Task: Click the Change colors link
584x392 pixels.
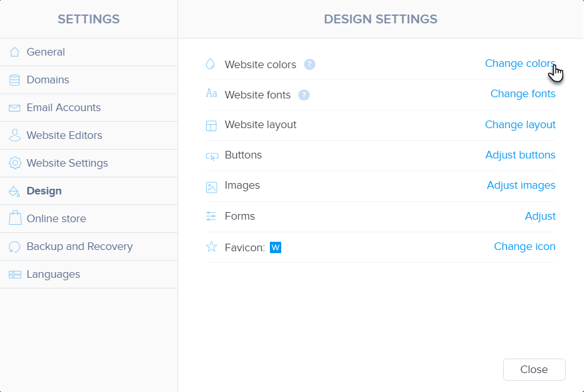Action: tap(520, 64)
